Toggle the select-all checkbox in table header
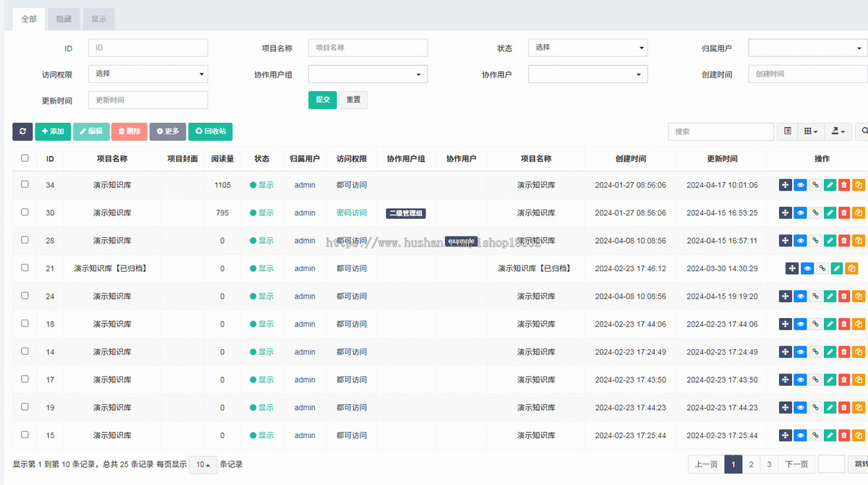 pos(24,158)
